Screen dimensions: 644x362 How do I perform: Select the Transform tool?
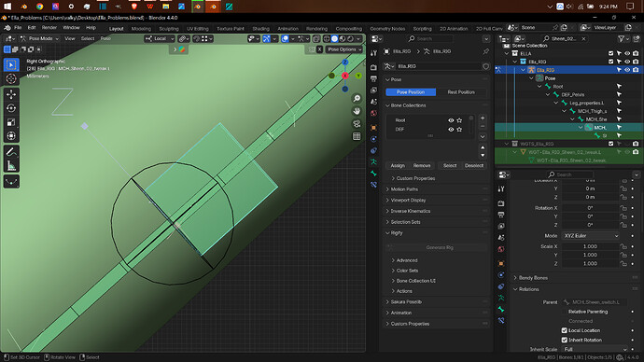pos(11,136)
